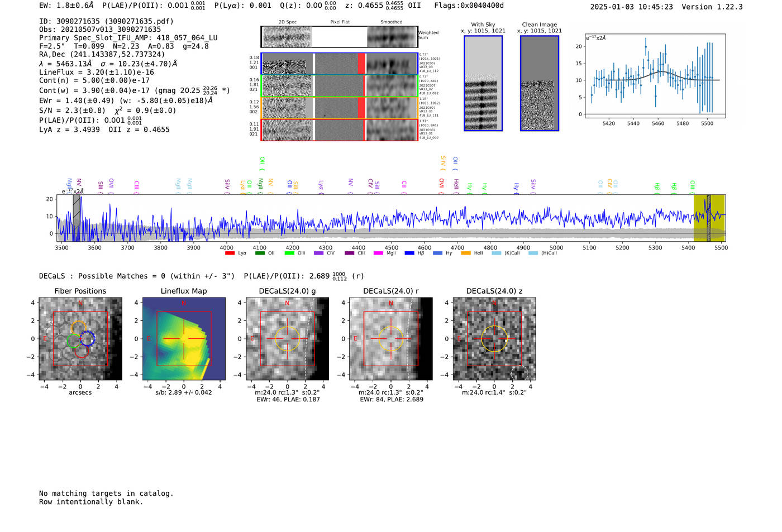Click the Row intentionally blank text
782x532 pixels.
[x=91, y=502]
